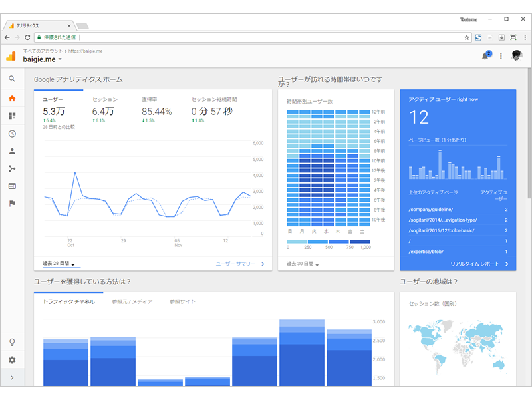The height and width of the screenshot is (400, 532).
Task: Expand the baigie.me account selector
Action: (x=43, y=59)
